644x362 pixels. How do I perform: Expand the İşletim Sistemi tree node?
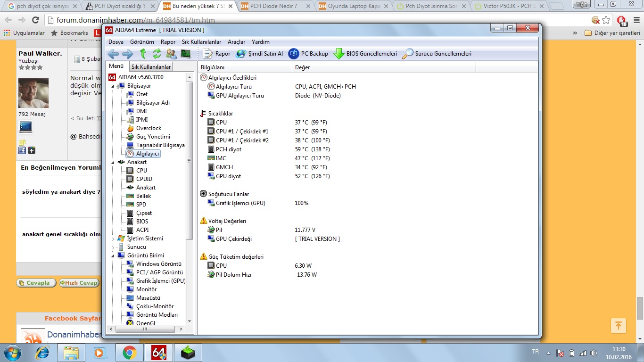[113, 239]
